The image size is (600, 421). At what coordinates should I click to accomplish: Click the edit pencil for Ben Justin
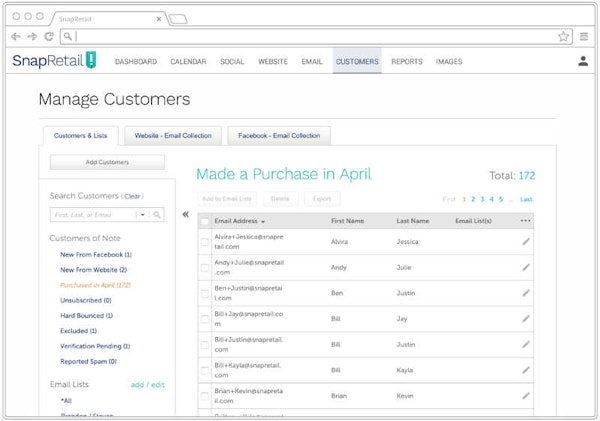tap(526, 293)
